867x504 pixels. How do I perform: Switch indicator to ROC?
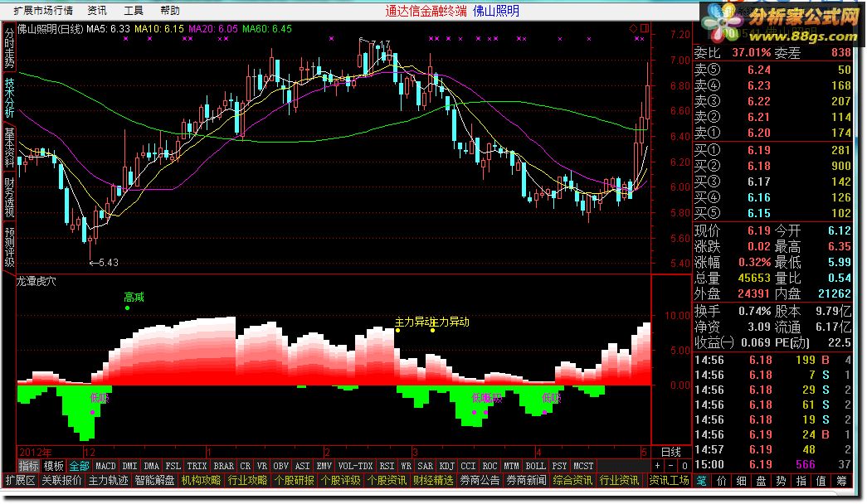pos(490,466)
